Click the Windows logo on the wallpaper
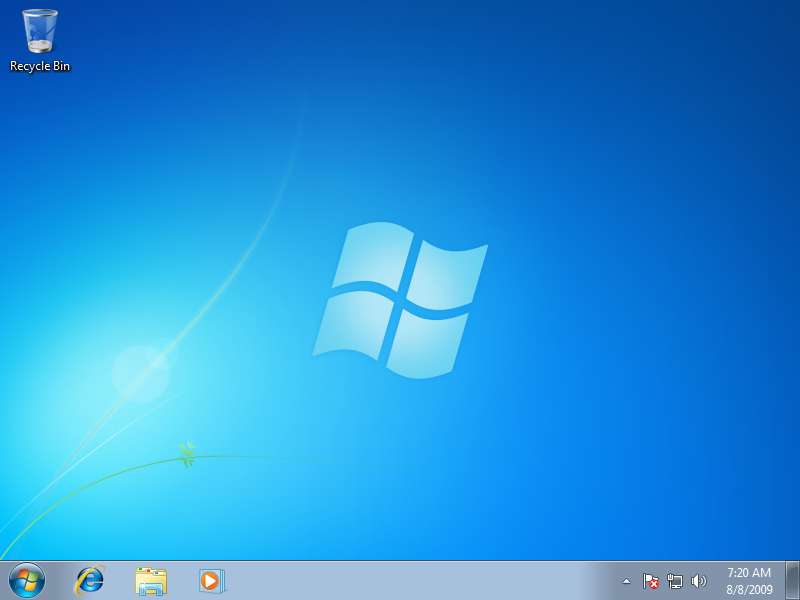 coord(400,300)
